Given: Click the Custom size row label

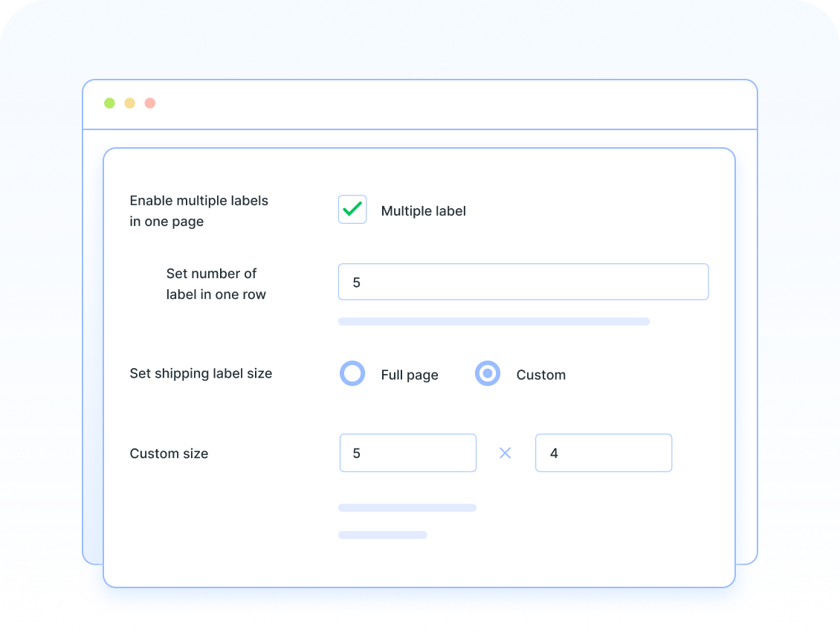Looking at the screenshot, I should [169, 453].
